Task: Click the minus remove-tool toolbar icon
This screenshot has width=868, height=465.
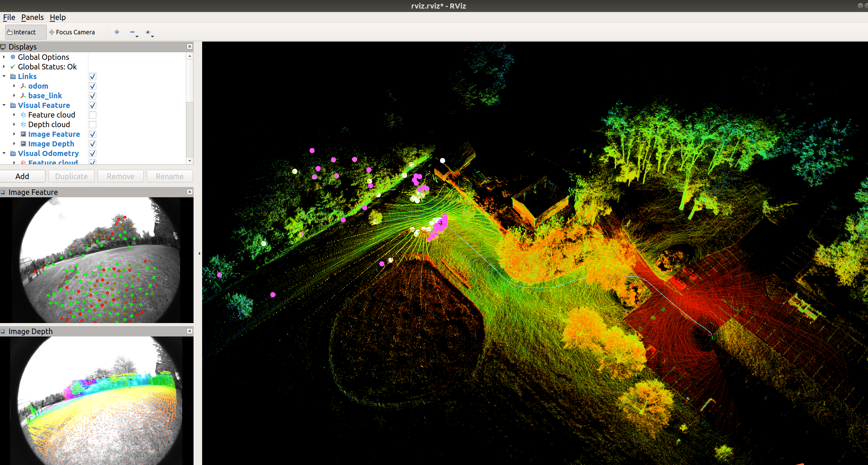Action: pyautogui.click(x=132, y=32)
